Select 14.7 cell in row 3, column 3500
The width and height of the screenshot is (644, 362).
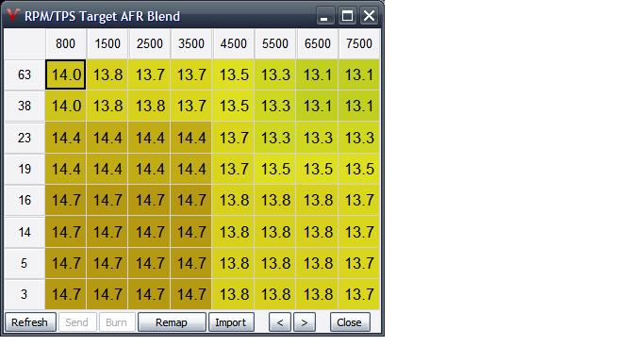point(191,294)
